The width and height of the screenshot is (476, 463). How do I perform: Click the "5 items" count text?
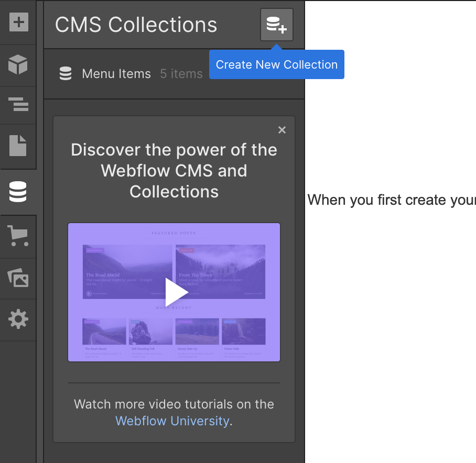coord(181,74)
